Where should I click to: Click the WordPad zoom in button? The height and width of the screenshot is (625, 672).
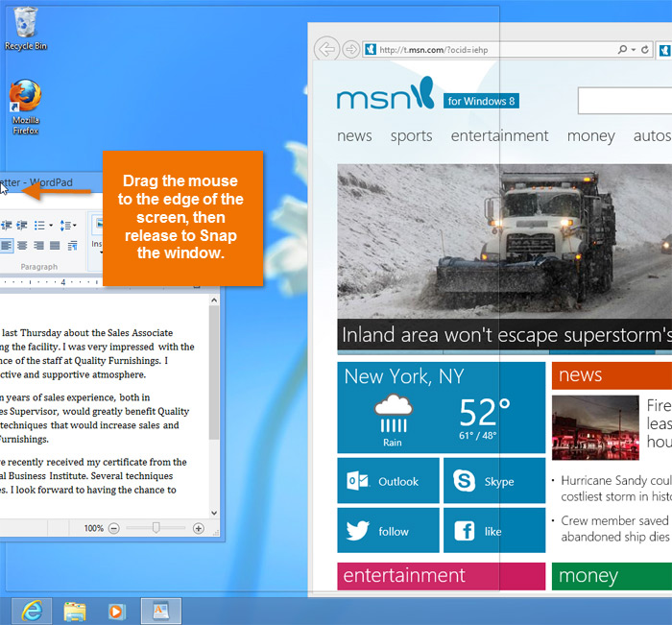(199, 528)
